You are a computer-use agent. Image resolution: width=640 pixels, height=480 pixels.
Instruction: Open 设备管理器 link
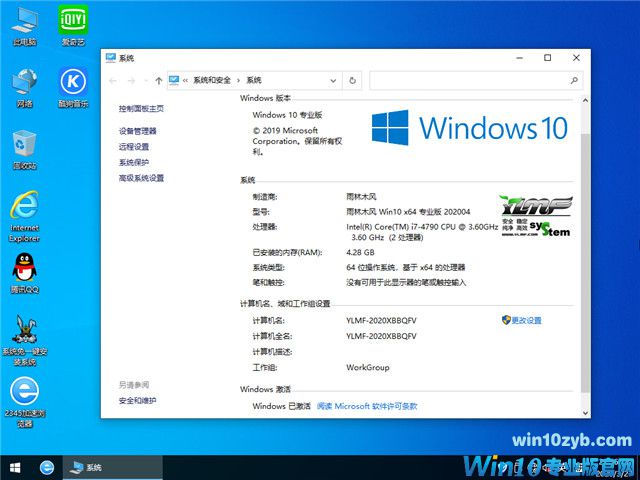[138, 131]
